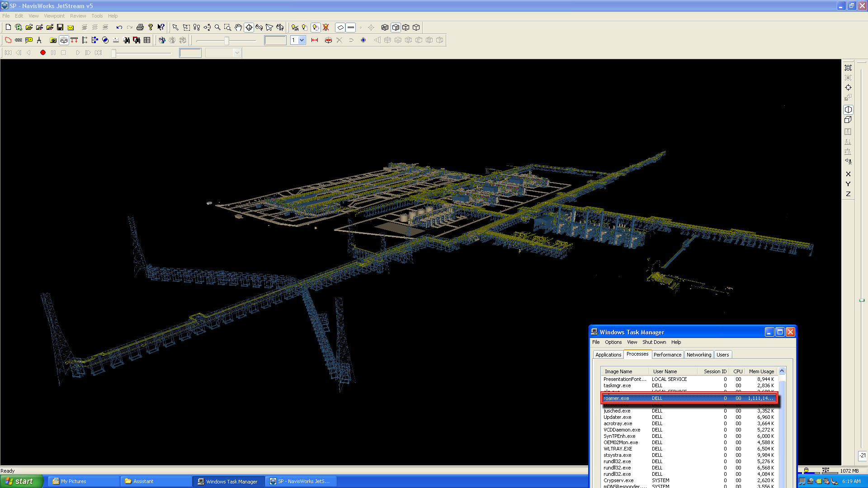Select the Zoom Box tool
Screen dimensions: 868x488
228,28
